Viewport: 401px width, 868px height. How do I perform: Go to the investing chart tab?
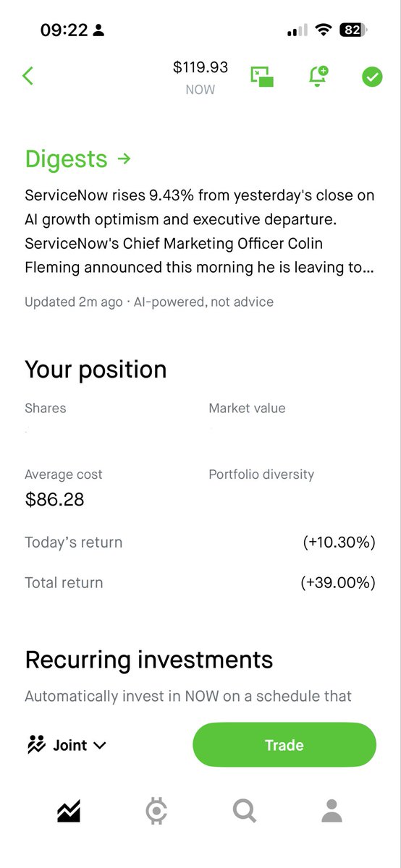[69, 812]
